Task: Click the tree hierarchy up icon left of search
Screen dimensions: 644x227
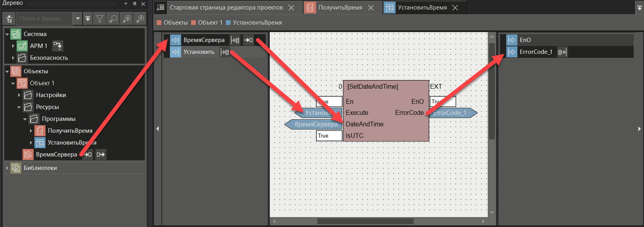Action: coord(9,19)
